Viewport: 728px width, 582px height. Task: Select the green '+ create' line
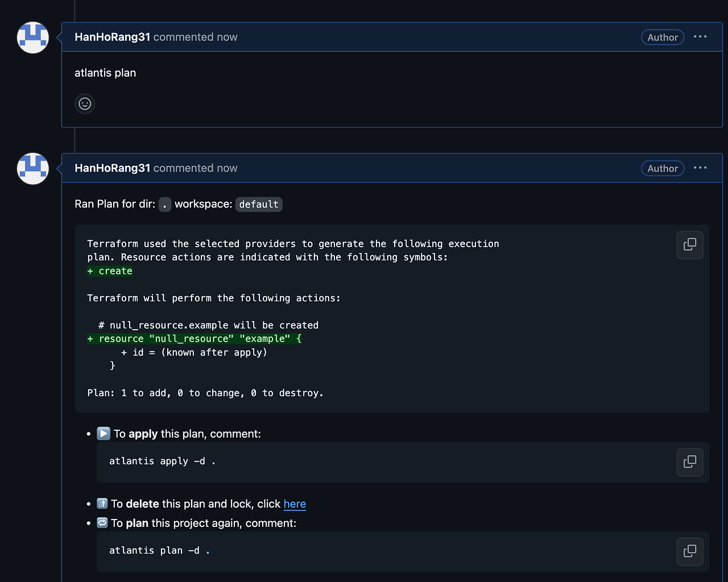tap(110, 271)
